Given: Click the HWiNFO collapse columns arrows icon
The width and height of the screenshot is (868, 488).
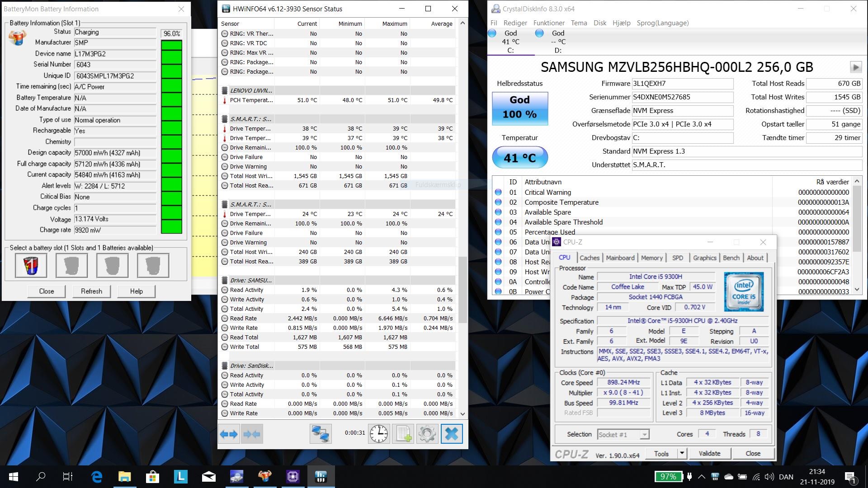Looking at the screenshot, I should (252, 434).
